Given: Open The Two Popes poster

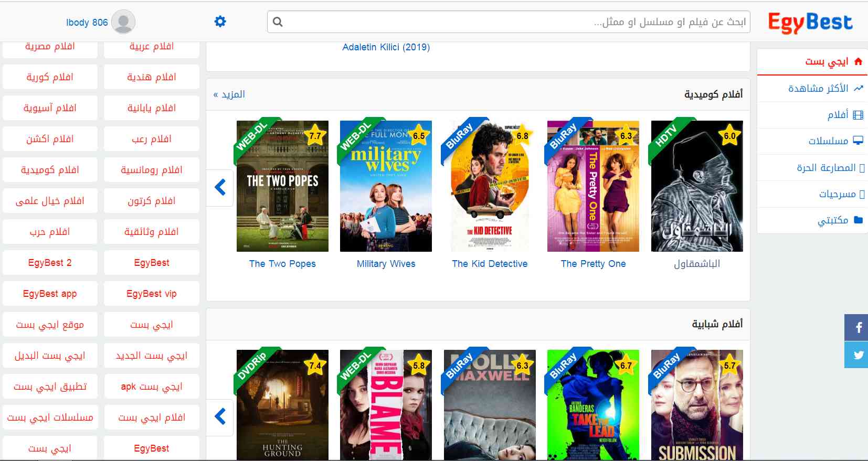Looking at the screenshot, I should click(282, 186).
